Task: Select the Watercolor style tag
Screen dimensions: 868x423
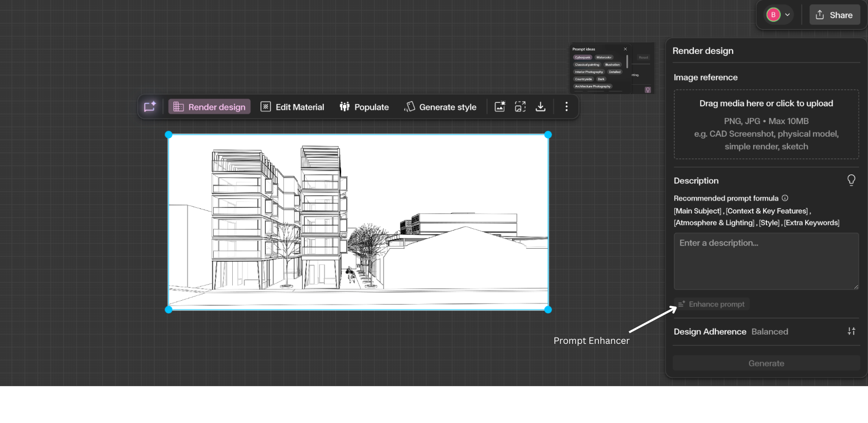Action: (604, 57)
